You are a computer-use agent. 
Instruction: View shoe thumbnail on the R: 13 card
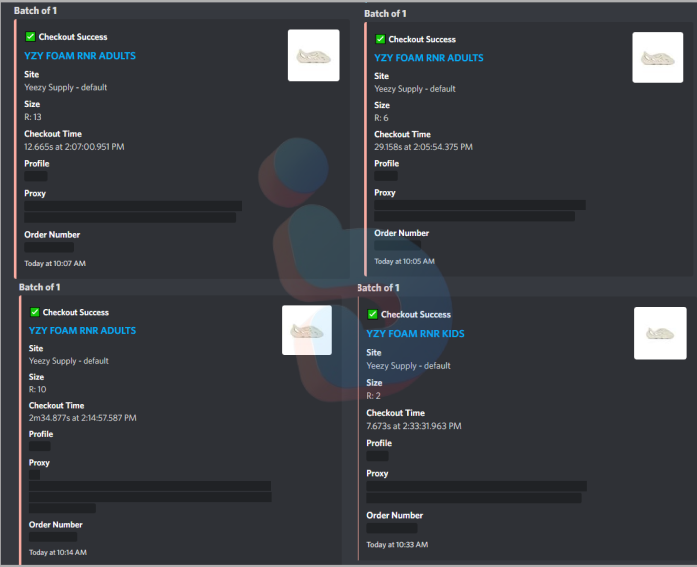click(x=313, y=55)
